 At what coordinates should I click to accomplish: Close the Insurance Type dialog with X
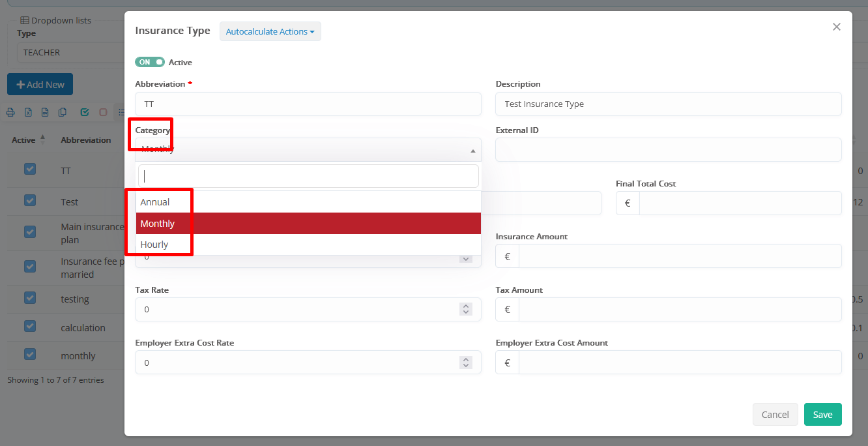coord(837,27)
